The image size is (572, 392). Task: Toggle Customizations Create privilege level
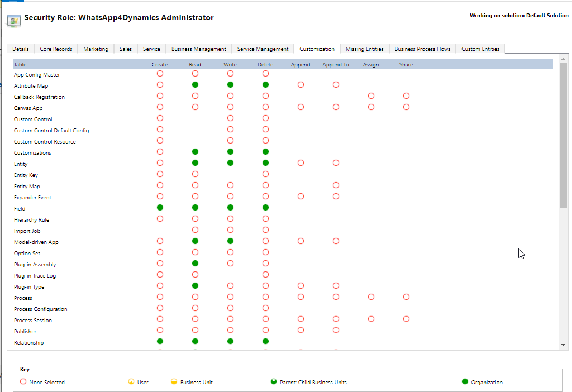(160, 152)
